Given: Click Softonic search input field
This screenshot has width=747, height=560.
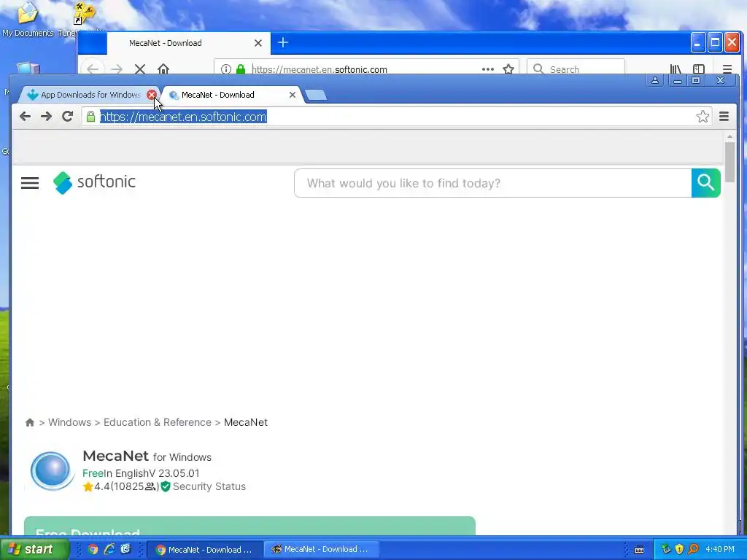Looking at the screenshot, I should pos(493,183).
